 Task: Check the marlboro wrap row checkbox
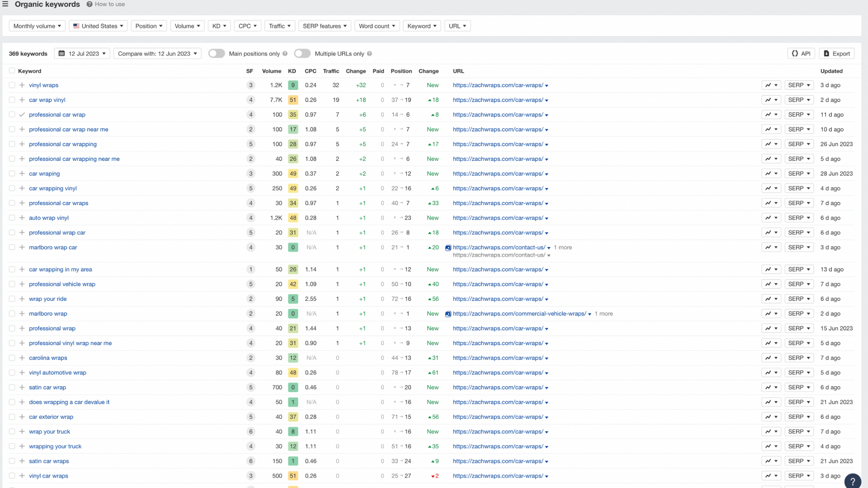coord(12,314)
